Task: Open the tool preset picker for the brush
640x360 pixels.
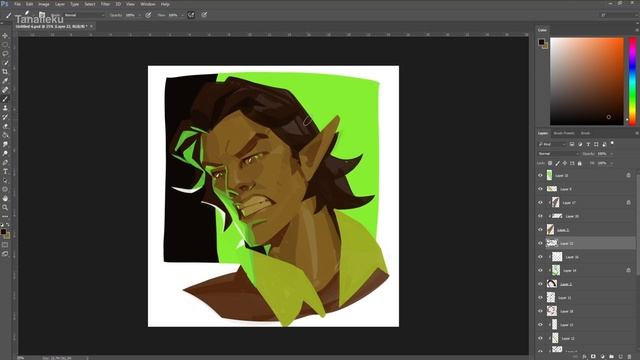Action: point(10,15)
